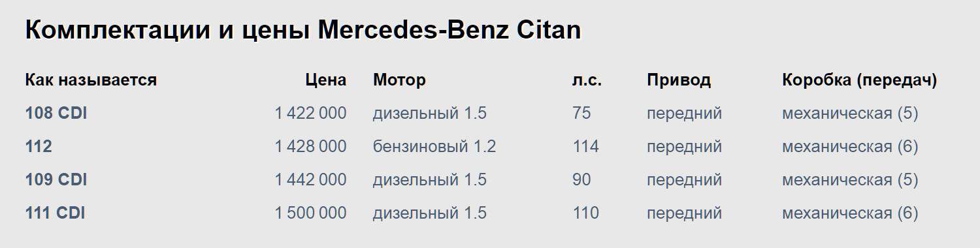Open the 109 CDI trim link
The height and width of the screenshot is (248, 980).
coord(56,179)
